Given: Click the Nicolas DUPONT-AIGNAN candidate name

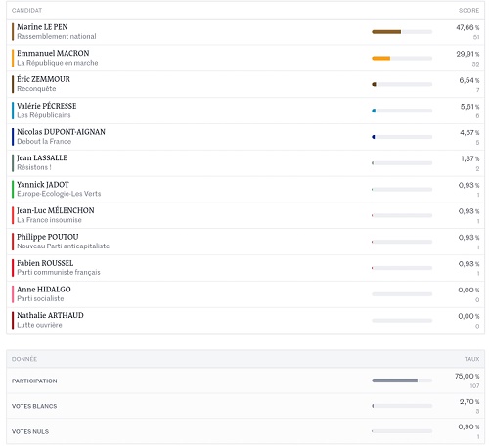Looking at the screenshot, I should (x=61, y=132).
